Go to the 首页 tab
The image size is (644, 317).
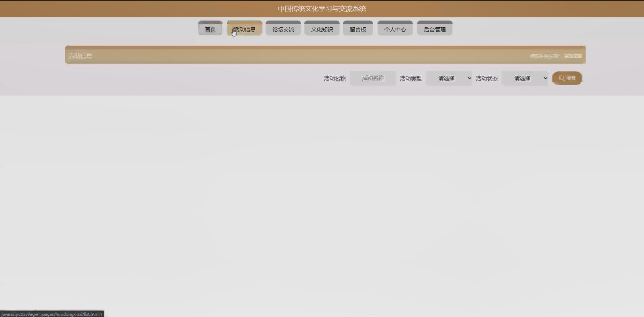(x=210, y=29)
